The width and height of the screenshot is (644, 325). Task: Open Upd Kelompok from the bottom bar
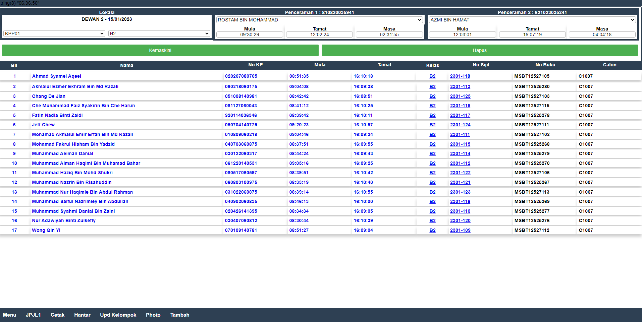click(x=118, y=315)
